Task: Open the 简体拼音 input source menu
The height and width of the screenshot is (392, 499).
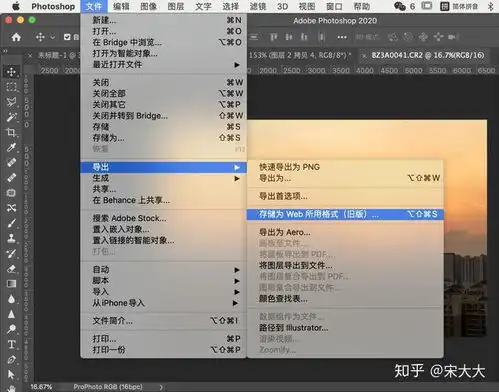Action: coord(459,6)
